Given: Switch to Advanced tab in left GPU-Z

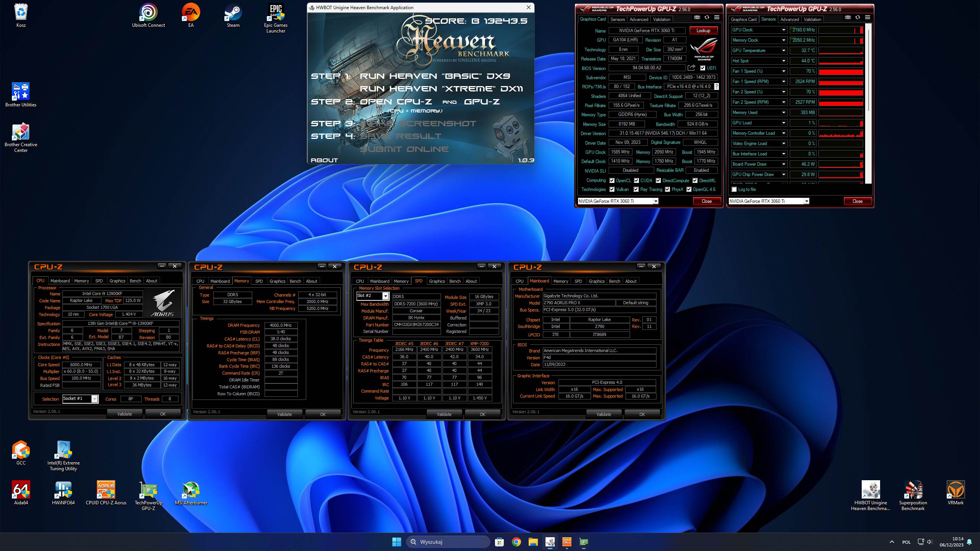Looking at the screenshot, I should pyautogui.click(x=639, y=20).
